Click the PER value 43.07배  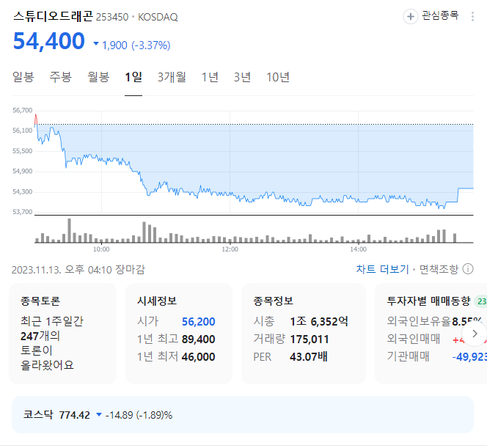309,357
